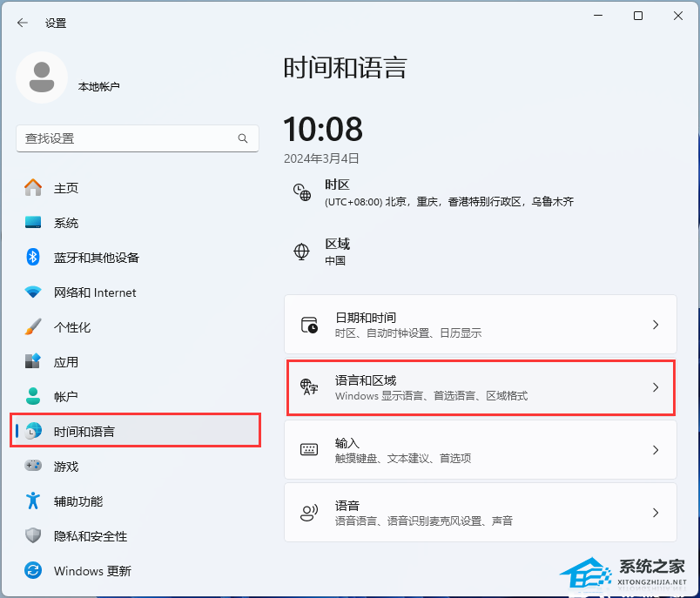This screenshot has width=700, height=598.
Task: Open the 语言和区域 settings card
Action: (x=481, y=387)
